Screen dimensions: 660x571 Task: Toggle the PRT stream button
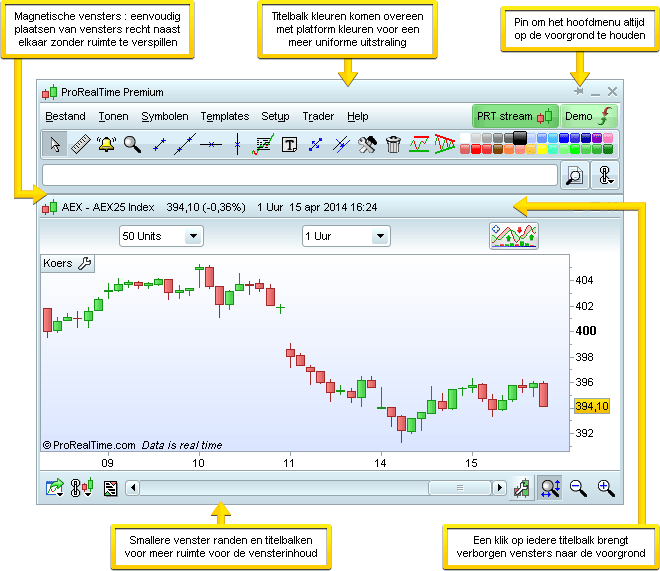click(513, 116)
